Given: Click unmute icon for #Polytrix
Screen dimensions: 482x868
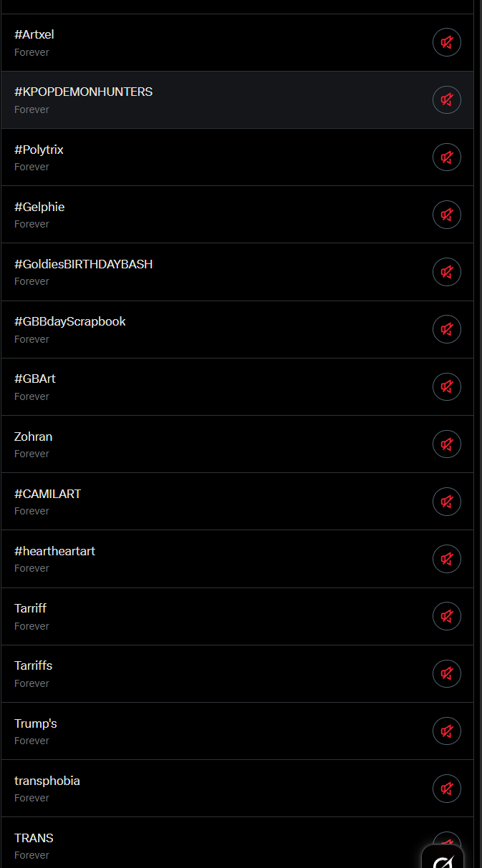Looking at the screenshot, I should click(446, 157).
